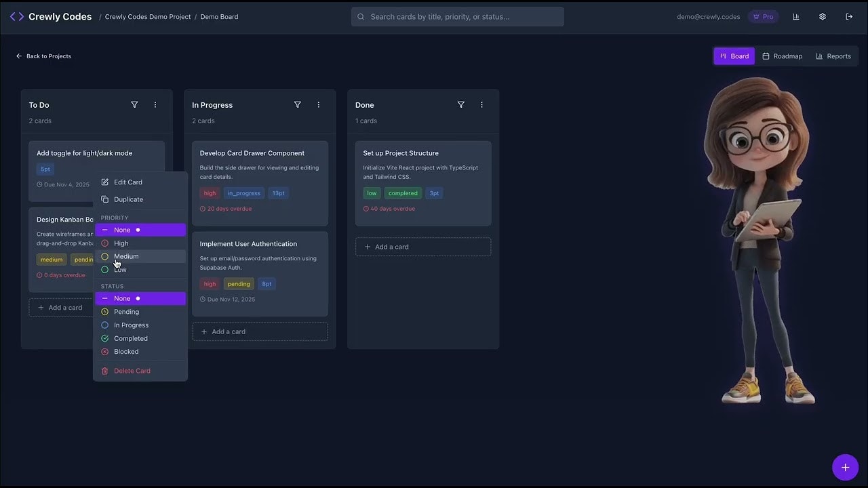This screenshot has height=488, width=868.
Task: Click the in_progress status tag
Action: [x=244, y=193]
